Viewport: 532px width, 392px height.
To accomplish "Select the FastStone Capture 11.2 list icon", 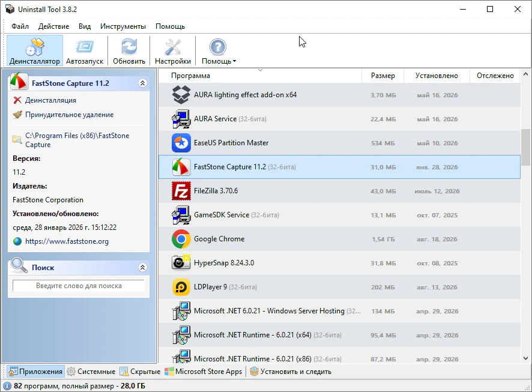I will (x=181, y=167).
